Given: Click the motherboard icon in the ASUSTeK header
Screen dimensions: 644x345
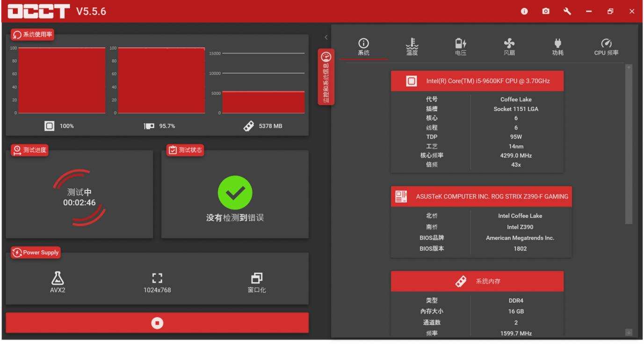Looking at the screenshot, I should click(x=401, y=197).
